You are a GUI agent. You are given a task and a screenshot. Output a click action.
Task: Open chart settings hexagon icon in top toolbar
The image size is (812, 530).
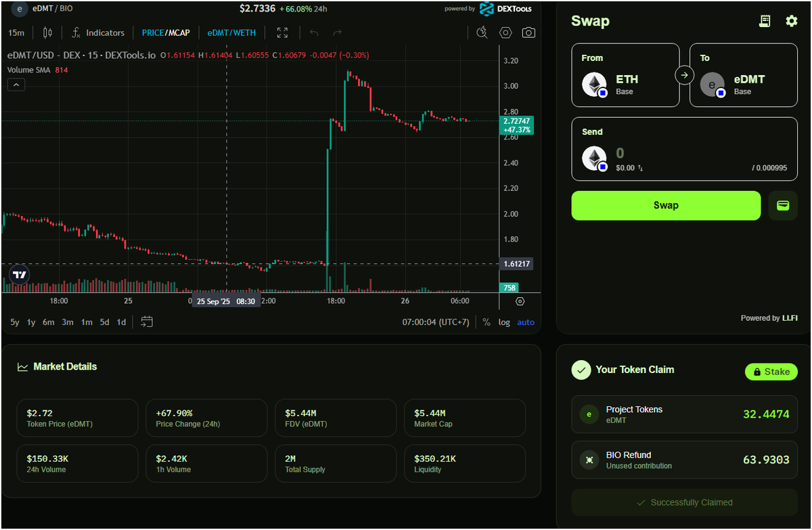click(505, 32)
